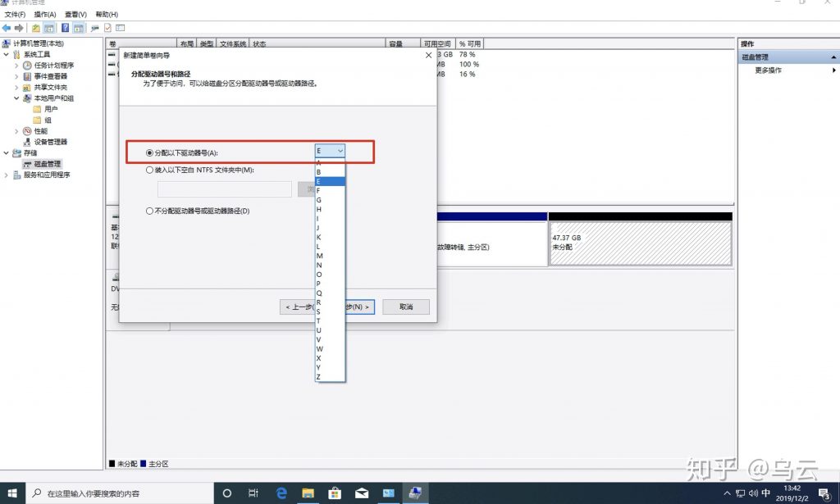The height and width of the screenshot is (504, 840).
Task: Click the 47.37 GB 未分配 disk region
Action: tap(640, 243)
